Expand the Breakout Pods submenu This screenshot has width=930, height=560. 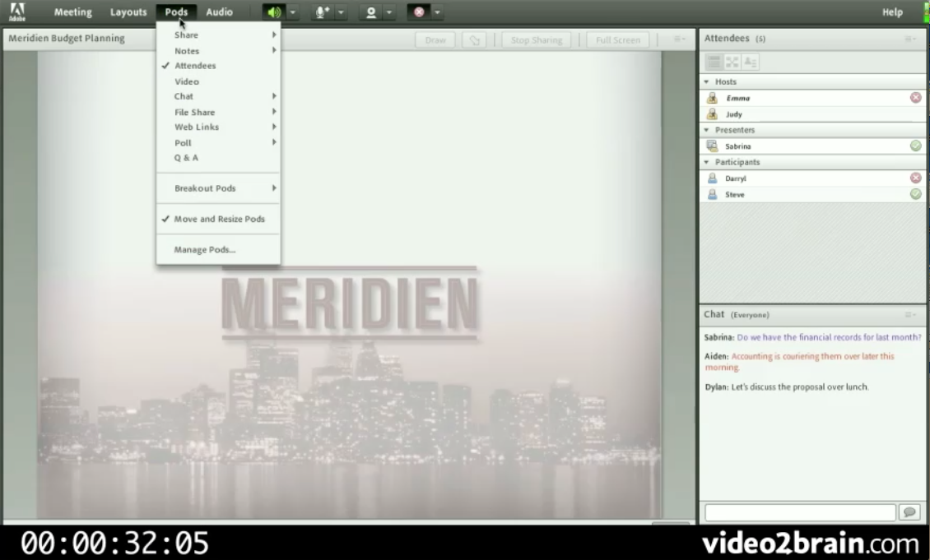tap(218, 188)
